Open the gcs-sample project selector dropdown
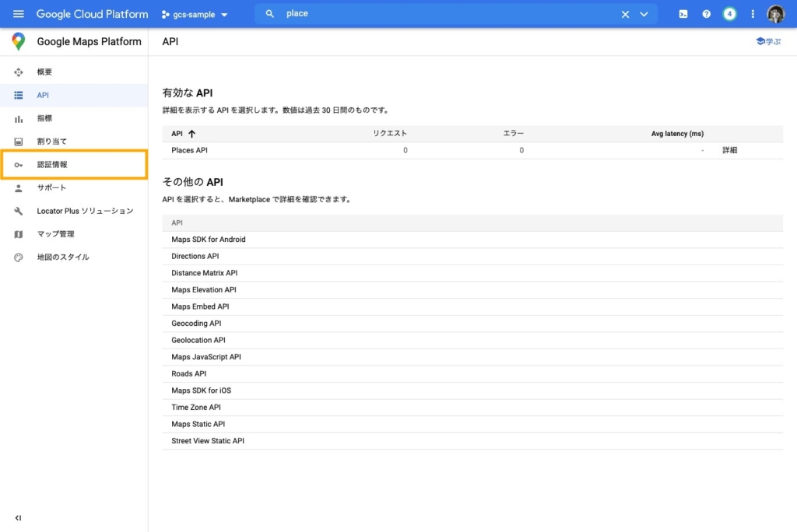797x532 pixels. (x=195, y=15)
